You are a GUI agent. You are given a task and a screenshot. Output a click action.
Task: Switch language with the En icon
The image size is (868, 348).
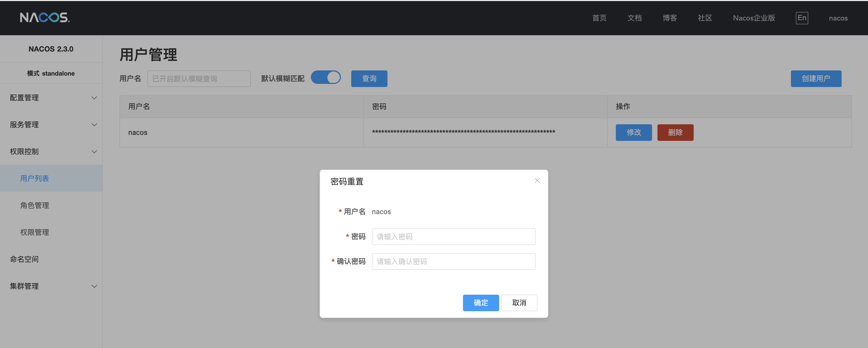tap(802, 18)
